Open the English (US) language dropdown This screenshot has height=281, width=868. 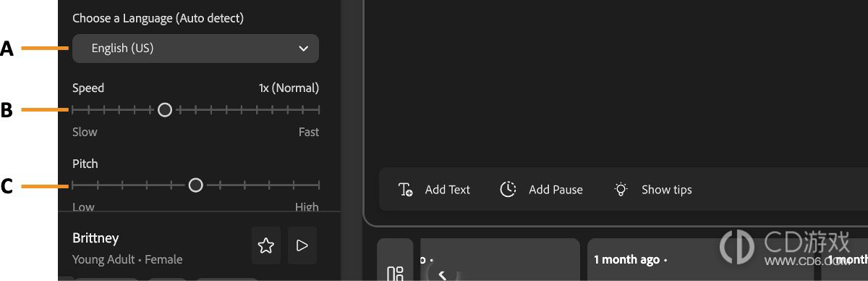[x=195, y=49]
